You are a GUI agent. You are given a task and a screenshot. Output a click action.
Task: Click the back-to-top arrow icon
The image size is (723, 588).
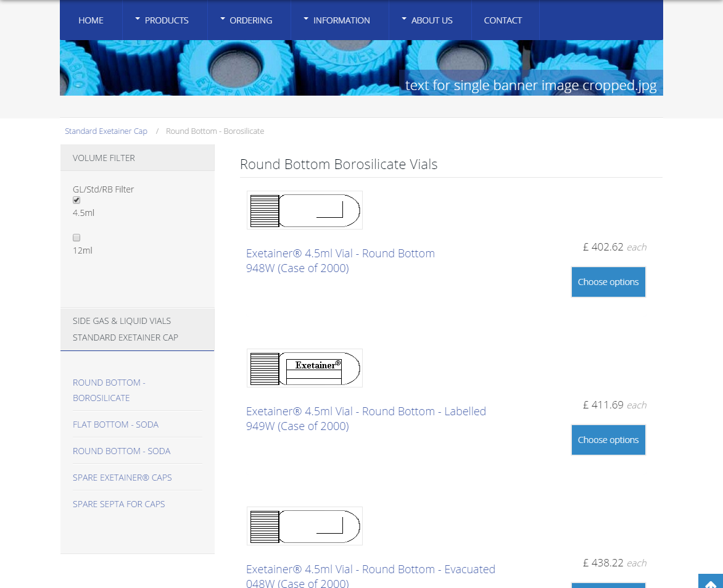pos(711,582)
